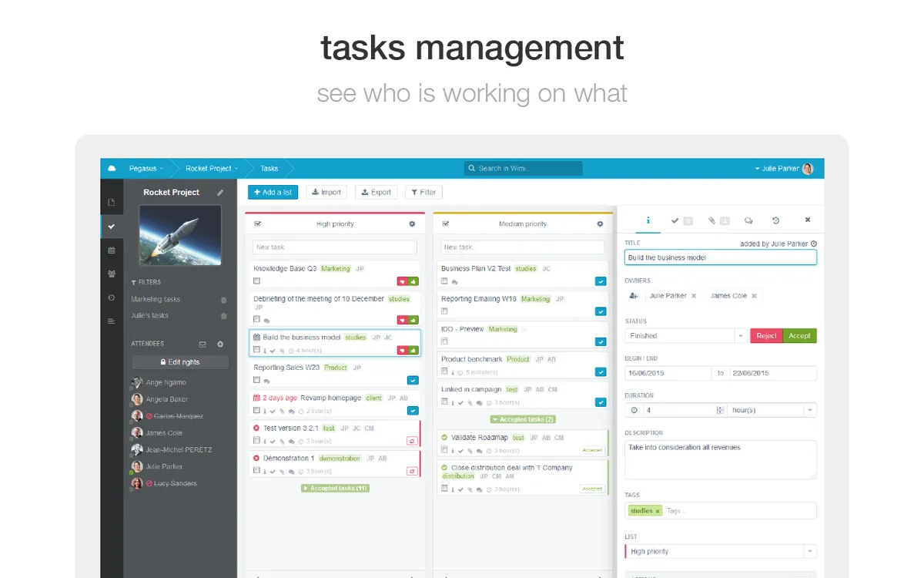Tick the Business Plan V2 Test checkbox
924x578 pixels.
pos(445,281)
